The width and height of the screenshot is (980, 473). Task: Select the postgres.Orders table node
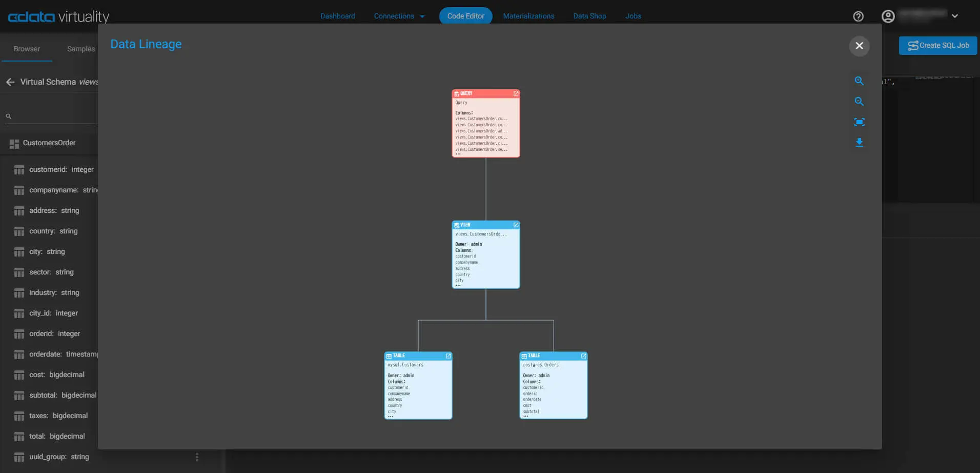tap(554, 386)
